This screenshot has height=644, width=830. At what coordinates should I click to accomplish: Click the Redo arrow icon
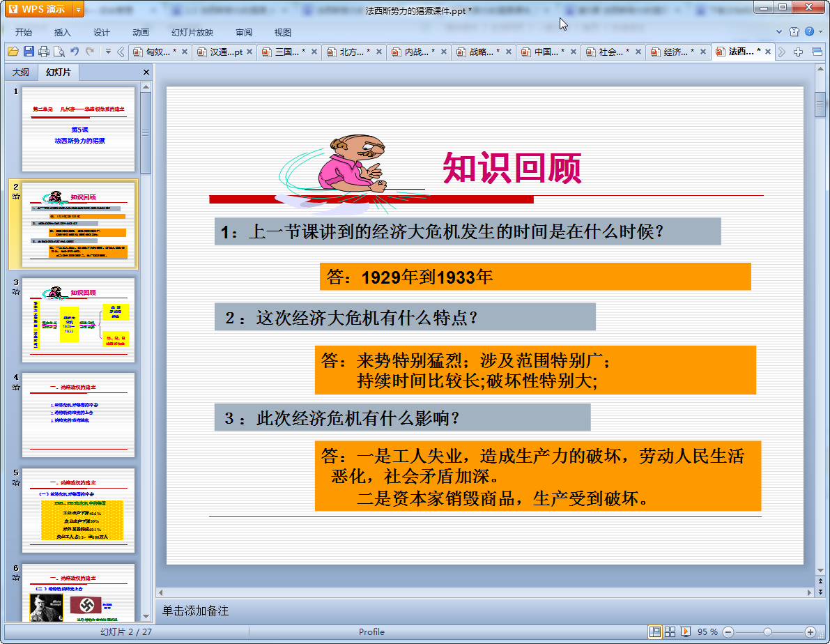[x=90, y=52]
